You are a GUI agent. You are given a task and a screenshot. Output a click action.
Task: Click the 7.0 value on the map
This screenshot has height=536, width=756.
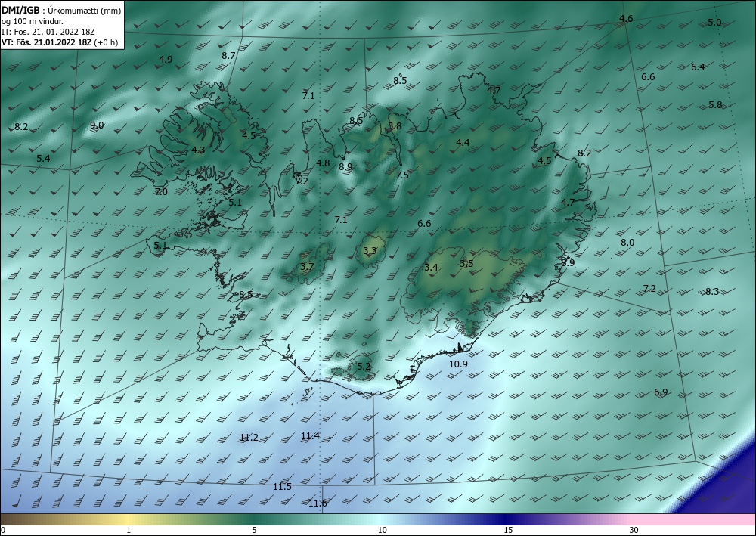(x=161, y=192)
